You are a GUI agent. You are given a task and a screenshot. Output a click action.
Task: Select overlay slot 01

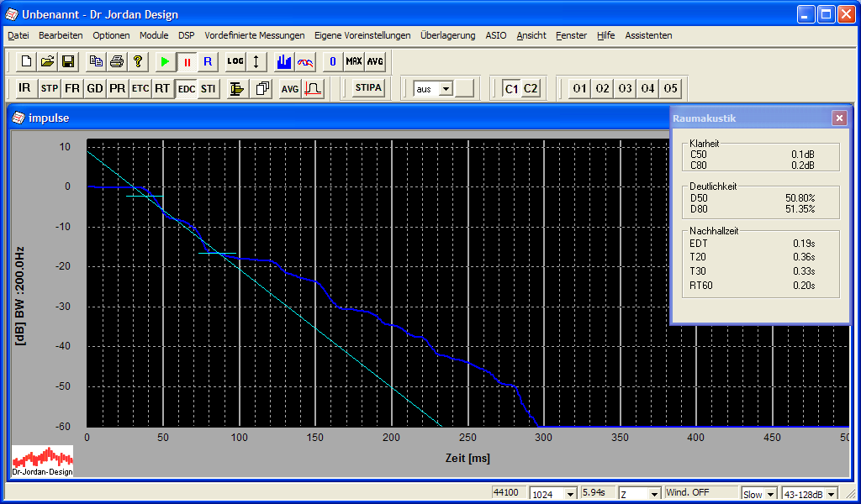click(580, 88)
